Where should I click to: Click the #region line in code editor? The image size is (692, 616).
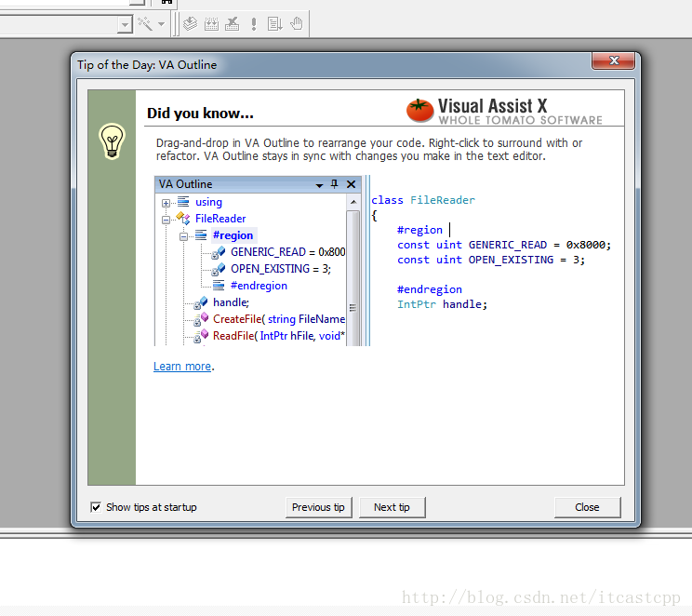419,230
